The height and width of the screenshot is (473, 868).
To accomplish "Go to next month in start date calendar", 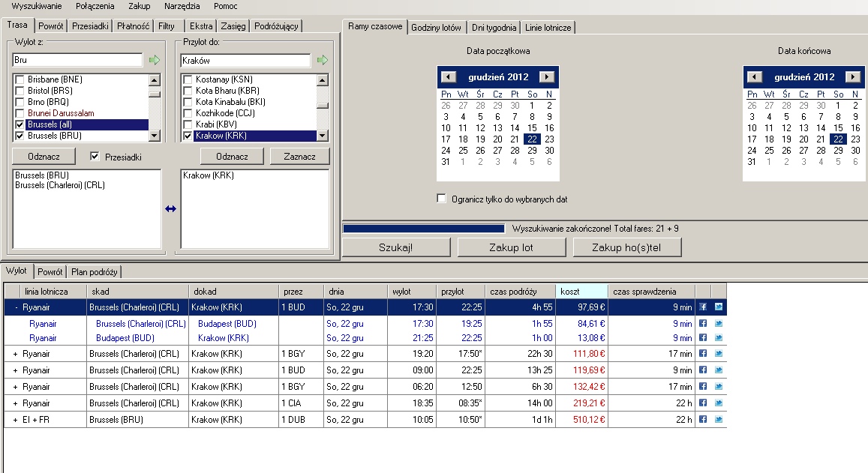I will 547,77.
